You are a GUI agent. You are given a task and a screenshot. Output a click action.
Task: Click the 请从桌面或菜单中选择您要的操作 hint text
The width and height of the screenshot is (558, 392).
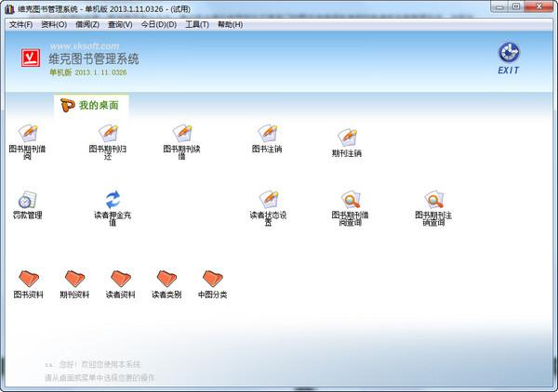point(100,378)
